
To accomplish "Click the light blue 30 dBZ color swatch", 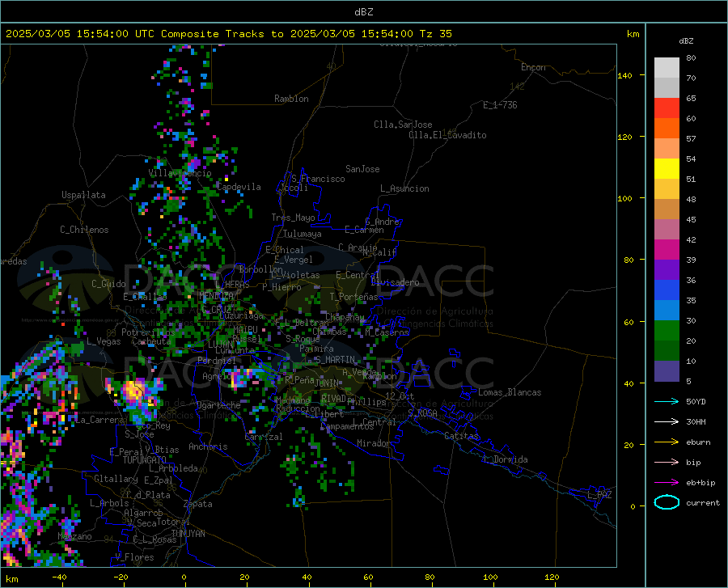I will click(x=667, y=311).
